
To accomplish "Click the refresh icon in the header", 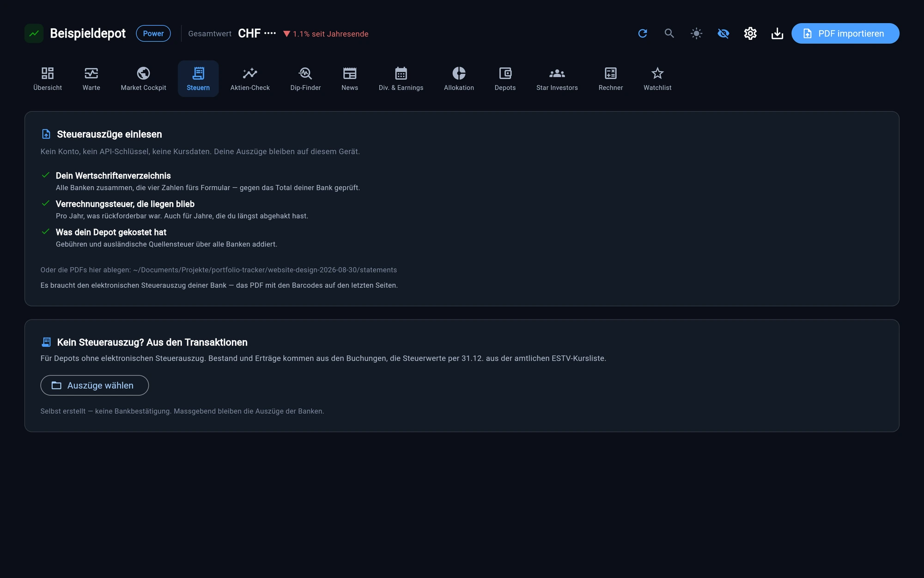I will pos(642,33).
